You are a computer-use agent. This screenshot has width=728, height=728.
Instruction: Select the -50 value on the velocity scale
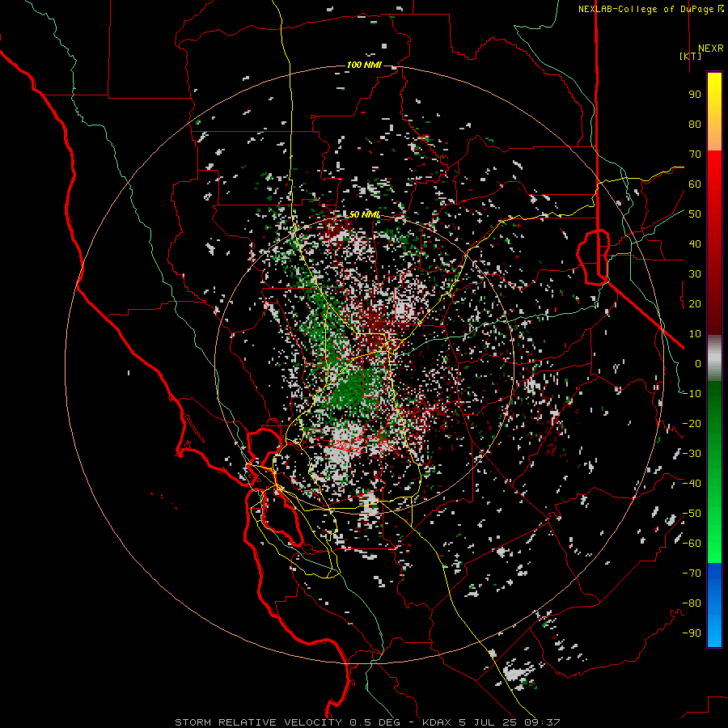[692, 514]
